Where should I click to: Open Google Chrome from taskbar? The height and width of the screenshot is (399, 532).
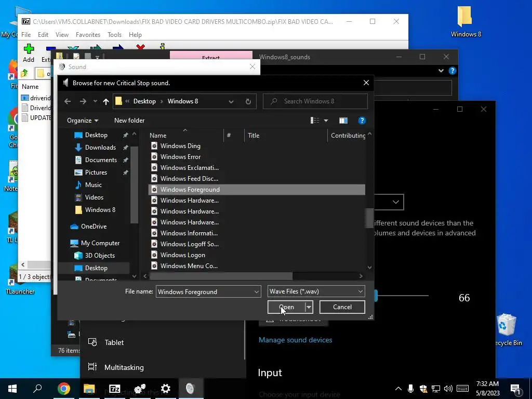[63, 389]
